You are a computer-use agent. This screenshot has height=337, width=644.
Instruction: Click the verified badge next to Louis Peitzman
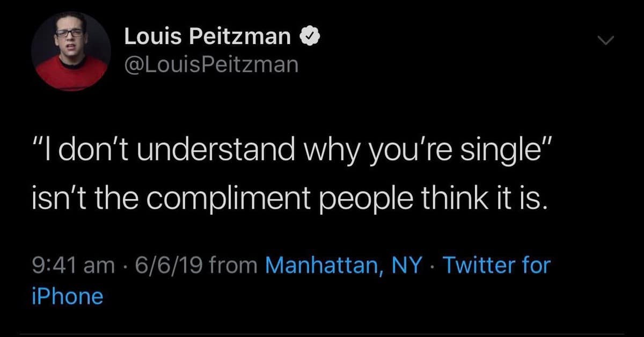(x=310, y=36)
